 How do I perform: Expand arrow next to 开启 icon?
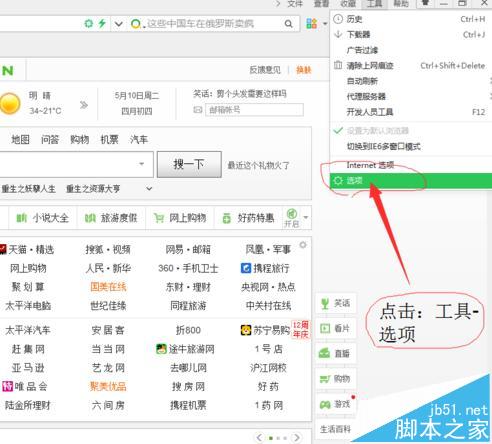pos(306,218)
